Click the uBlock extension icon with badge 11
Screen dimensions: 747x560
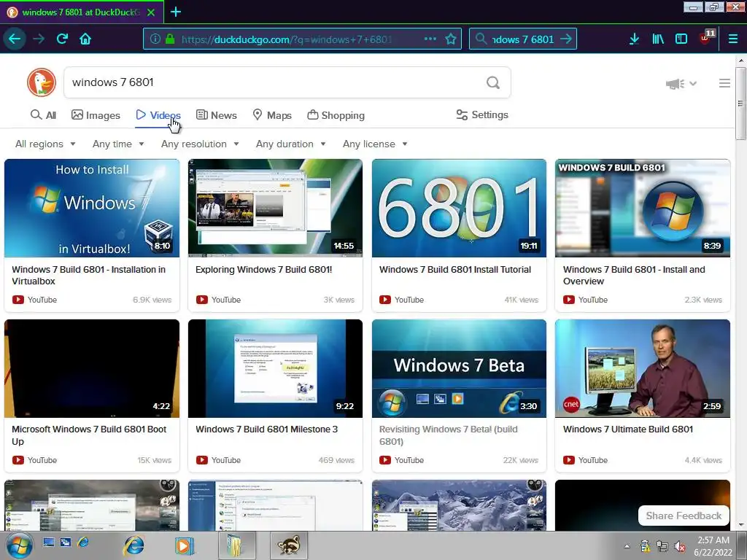706,38
